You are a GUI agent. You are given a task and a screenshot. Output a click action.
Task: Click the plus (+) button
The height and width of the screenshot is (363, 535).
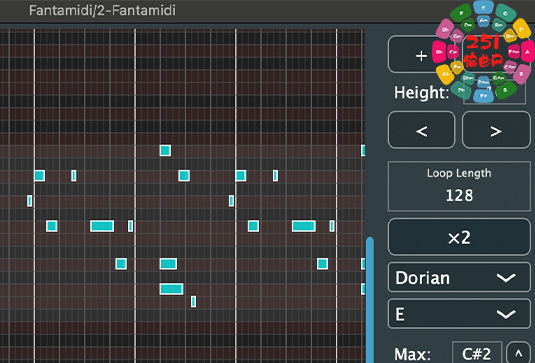click(422, 54)
